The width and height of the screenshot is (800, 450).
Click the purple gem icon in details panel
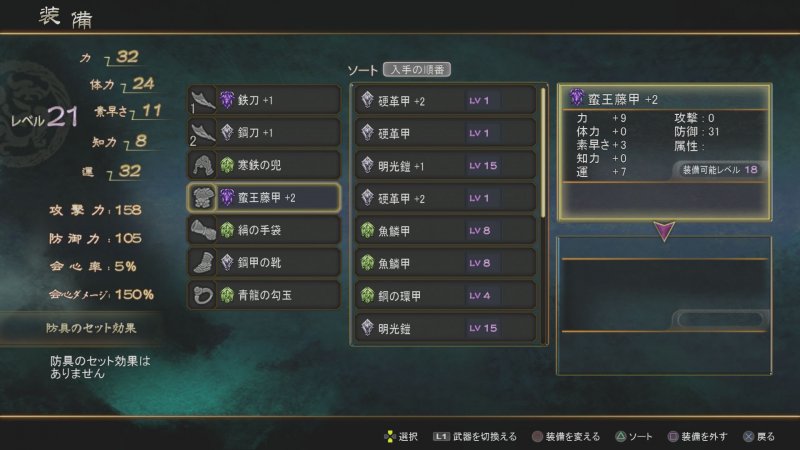577,97
